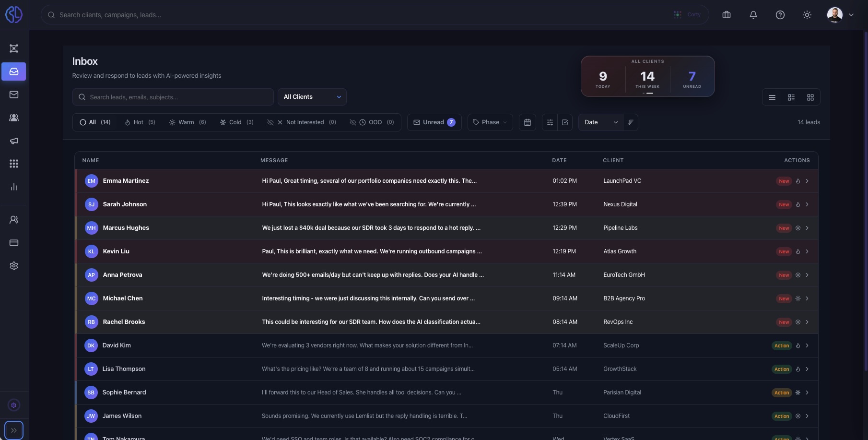Open the briefcase icon in top bar
The width and height of the screenshot is (868, 440).
(727, 15)
